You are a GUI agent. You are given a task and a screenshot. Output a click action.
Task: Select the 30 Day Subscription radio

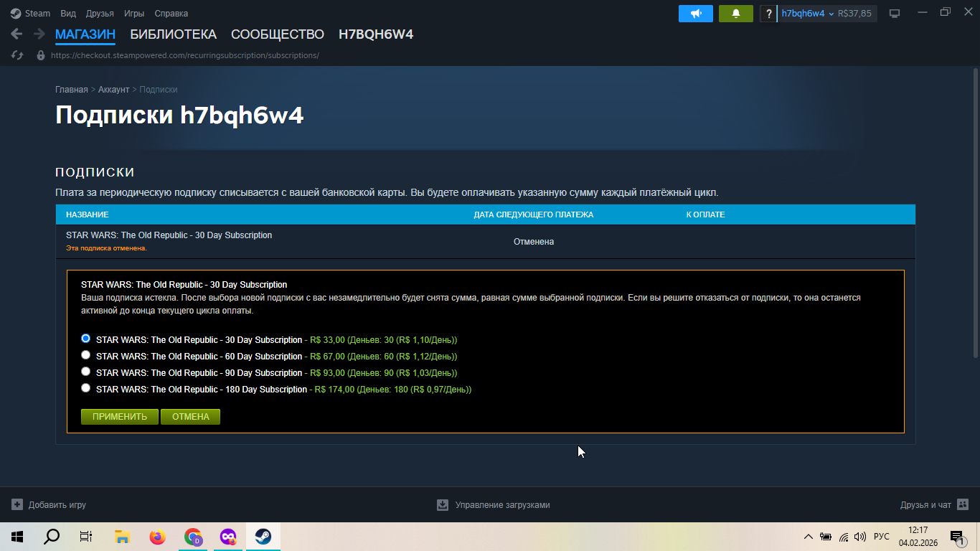[x=86, y=338]
